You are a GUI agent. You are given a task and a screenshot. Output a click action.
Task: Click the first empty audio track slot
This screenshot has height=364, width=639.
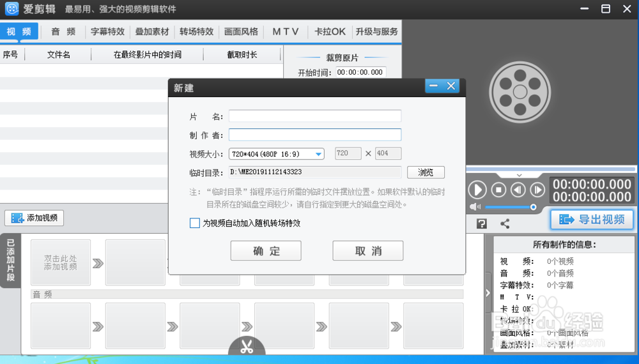click(60, 326)
